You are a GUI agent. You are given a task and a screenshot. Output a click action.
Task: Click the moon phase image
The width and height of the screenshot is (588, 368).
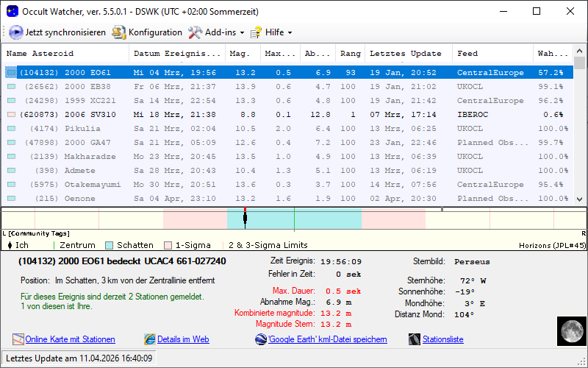[570, 331]
